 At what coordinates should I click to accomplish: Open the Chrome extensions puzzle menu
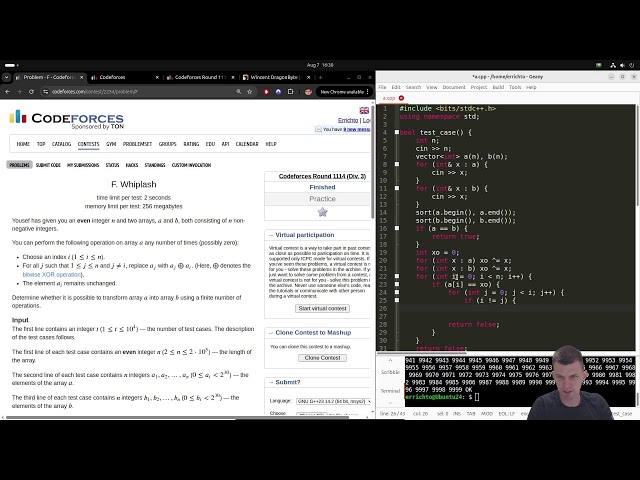[290, 92]
